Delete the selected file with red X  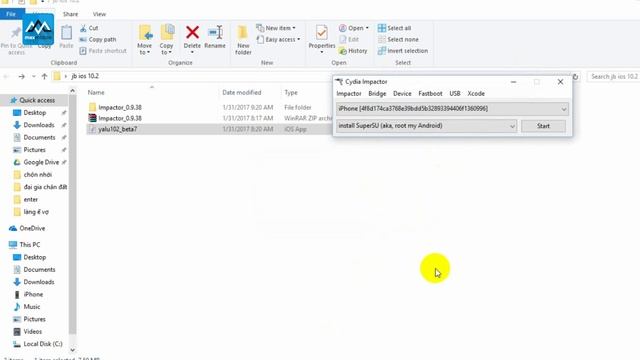coord(192,38)
